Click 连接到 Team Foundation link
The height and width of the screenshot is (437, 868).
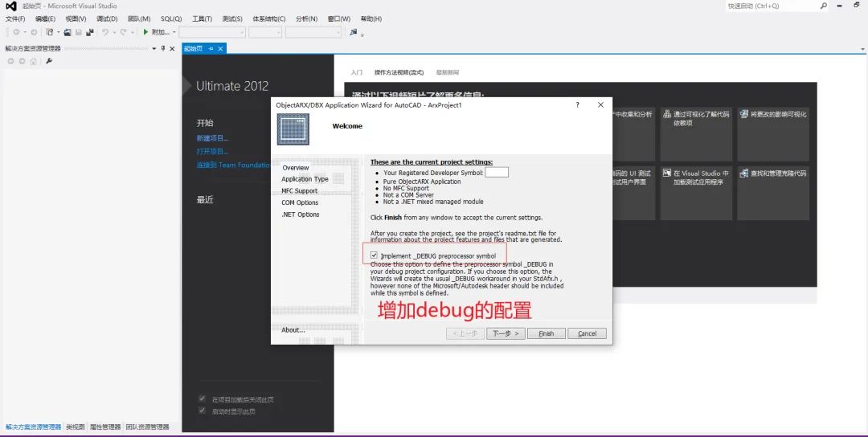tap(233, 165)
